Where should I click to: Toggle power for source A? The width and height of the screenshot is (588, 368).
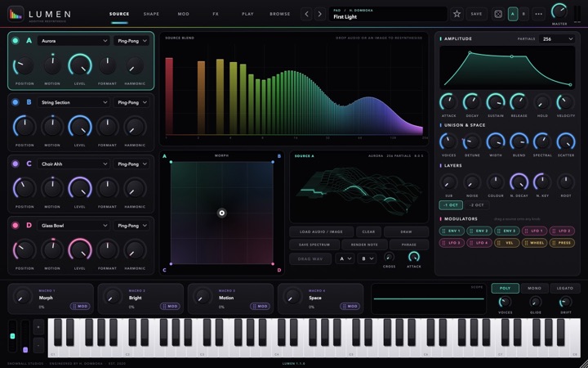coord(16,41)
